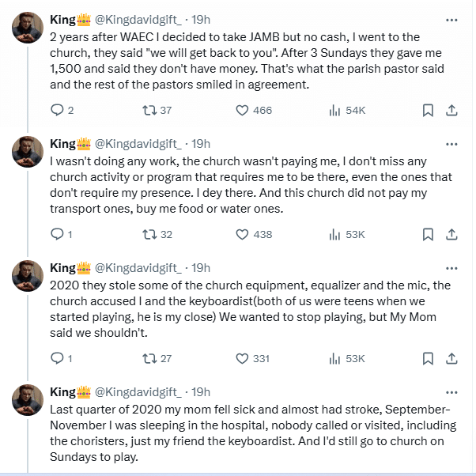This screenshot has height=476, width=476.
Task: Share the tweet about the keyboardist accusation
Action: (451, 358)
